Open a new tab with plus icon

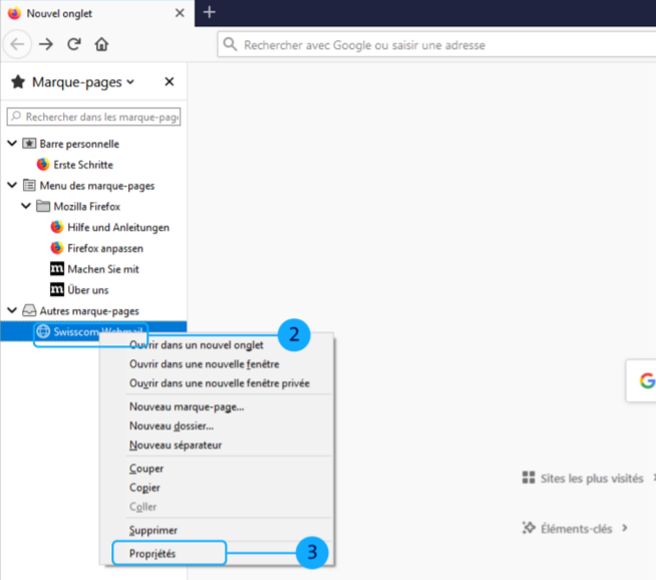click(x=209, y=12)
